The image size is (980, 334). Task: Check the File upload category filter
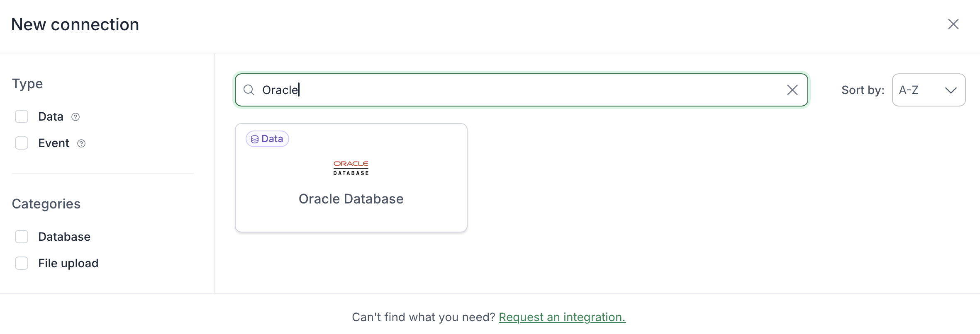point(22,263)
